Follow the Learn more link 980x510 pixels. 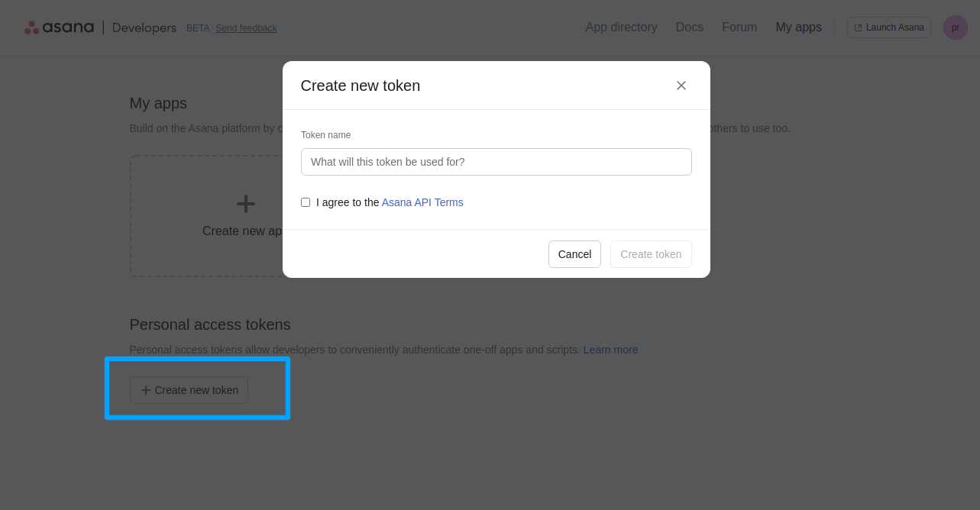(x=610, y=350)
